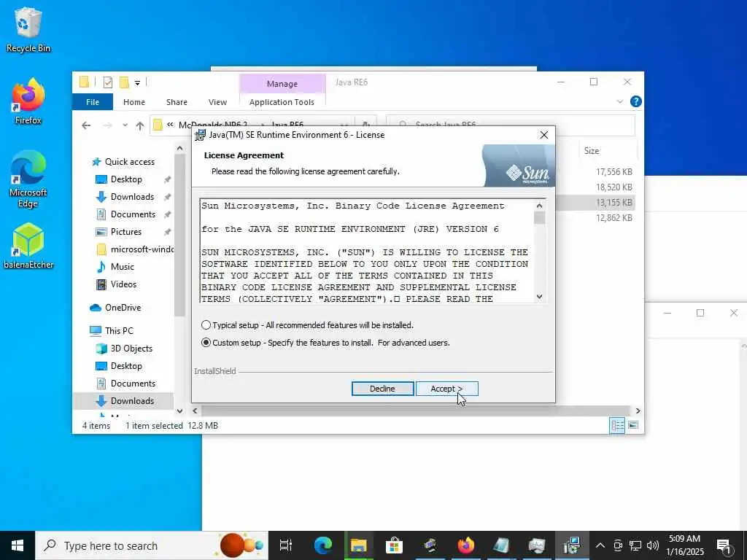Go up one folder level
This screenshot has width=747, height=560.
(x=139, y=125)
